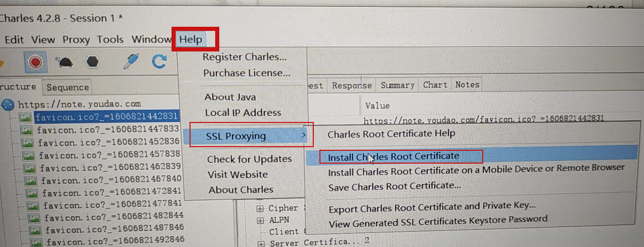The image size is (644, 247).
Task: Click image icon of favicon.ico?_=1606821457838 row
Action: (29, 155)
